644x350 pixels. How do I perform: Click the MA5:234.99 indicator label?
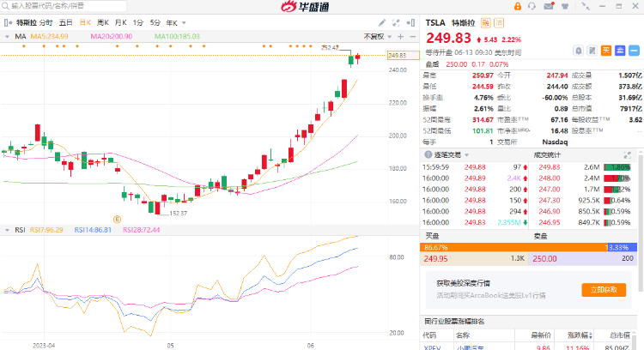pos(49,37)
